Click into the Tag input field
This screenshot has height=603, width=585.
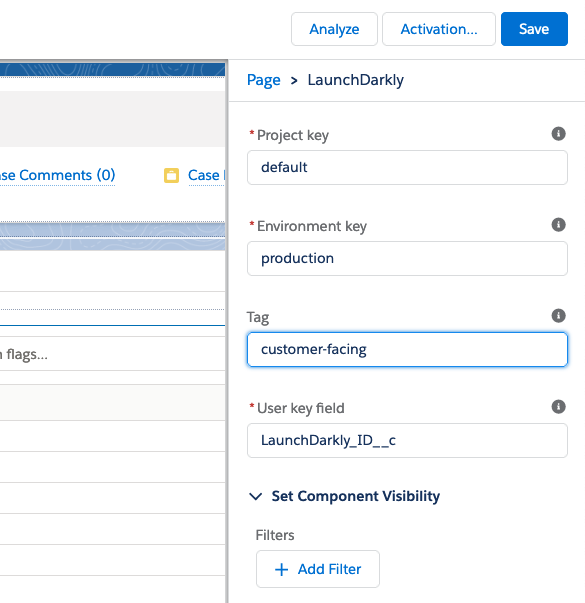point(407,350)
